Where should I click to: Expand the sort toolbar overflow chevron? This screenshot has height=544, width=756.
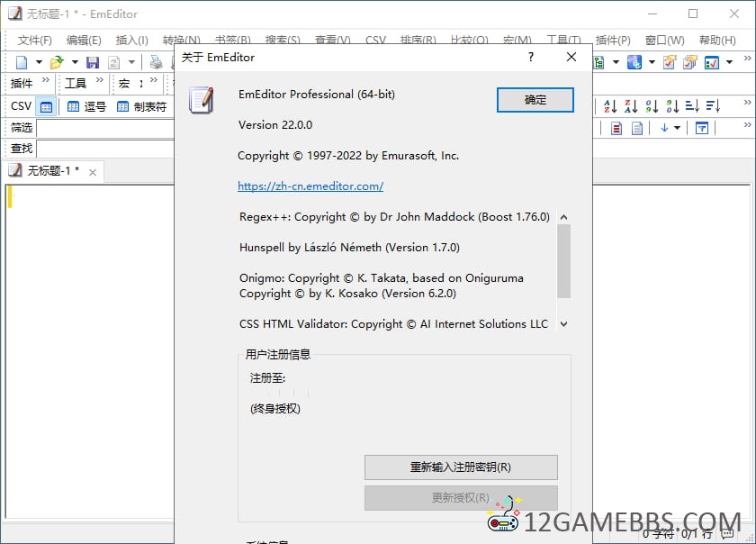pyautogui.click(x=747, y=103)
